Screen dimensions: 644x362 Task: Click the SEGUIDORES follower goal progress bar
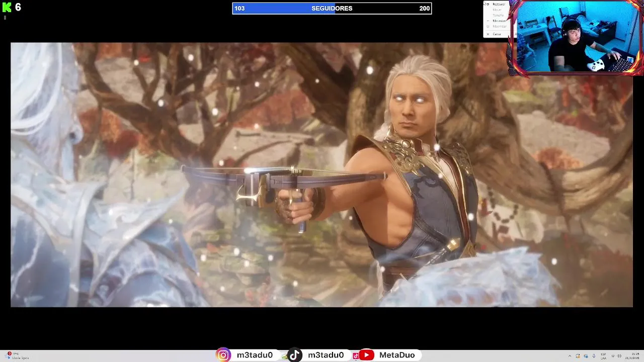point(332,8)
